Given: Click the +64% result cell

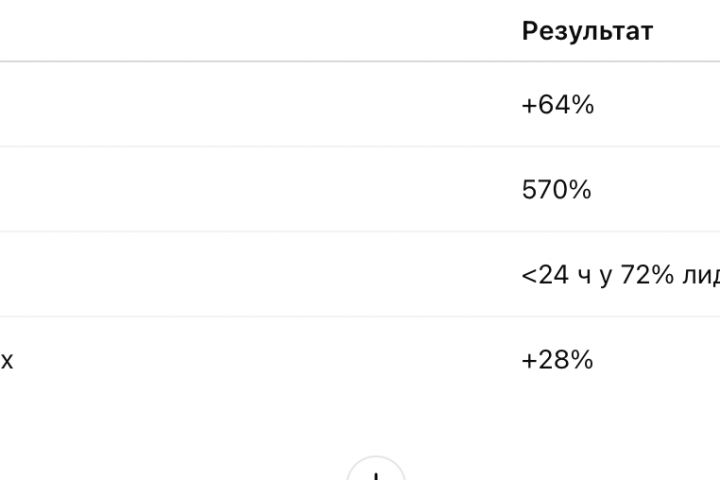Looking at the screenshot, I should [557, 105].
